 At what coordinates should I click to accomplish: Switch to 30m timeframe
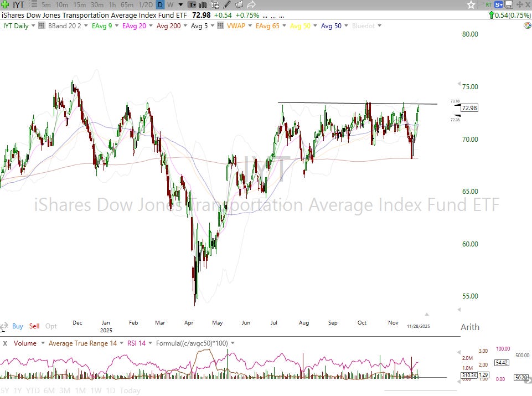pos(97,5)
